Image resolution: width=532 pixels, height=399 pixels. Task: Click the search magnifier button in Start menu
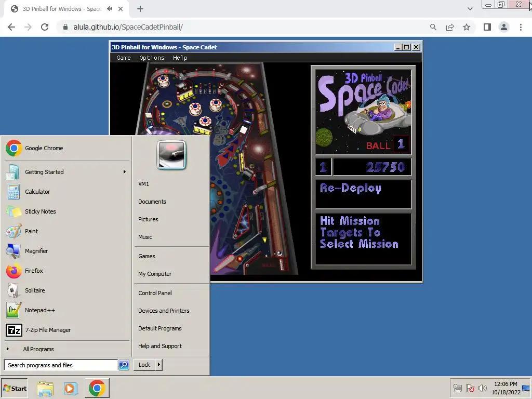tap(124, 365)
